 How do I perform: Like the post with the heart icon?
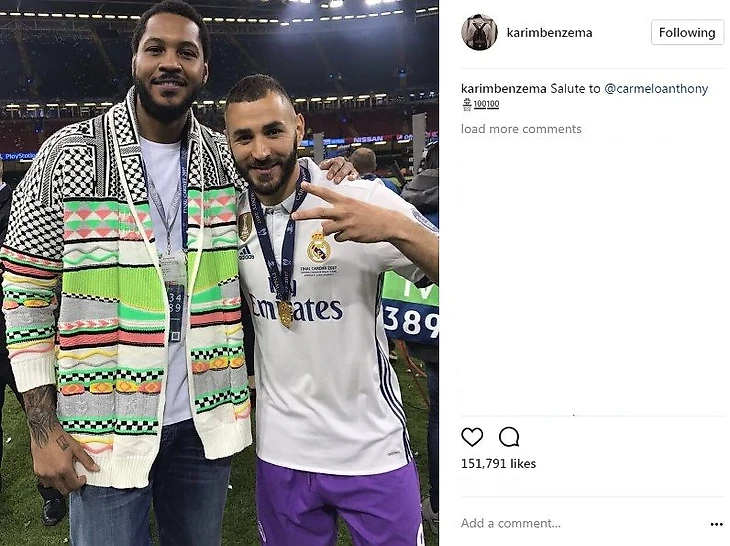point(472,437)
